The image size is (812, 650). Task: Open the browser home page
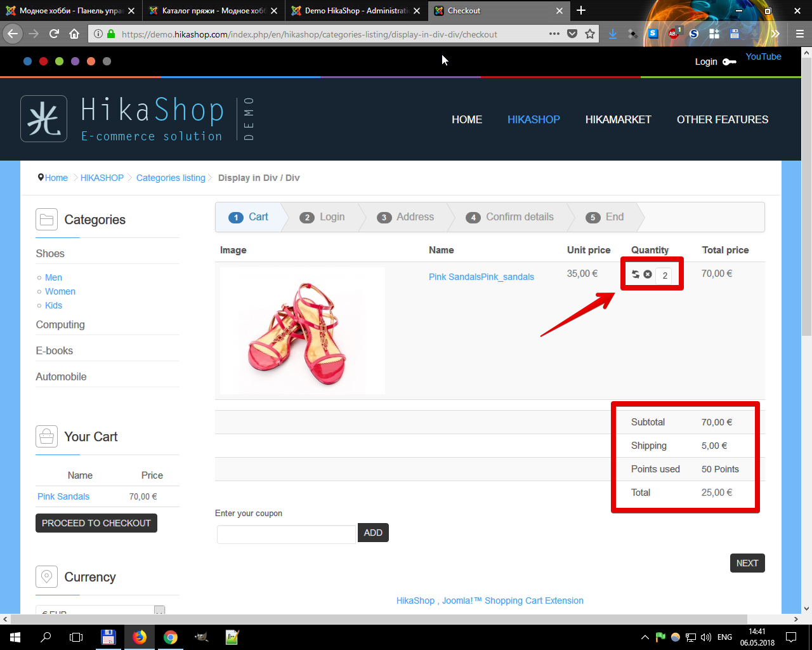click(x=74, y=34)
